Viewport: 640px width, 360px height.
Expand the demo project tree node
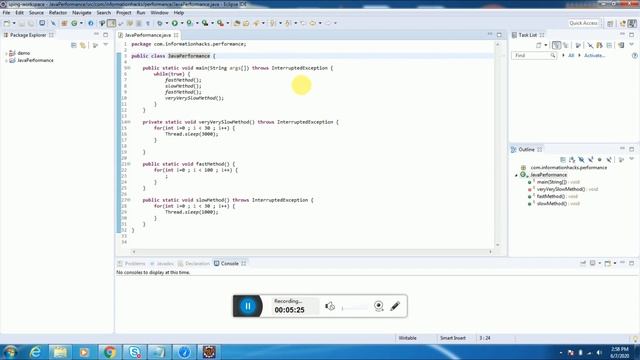[6, 53]
